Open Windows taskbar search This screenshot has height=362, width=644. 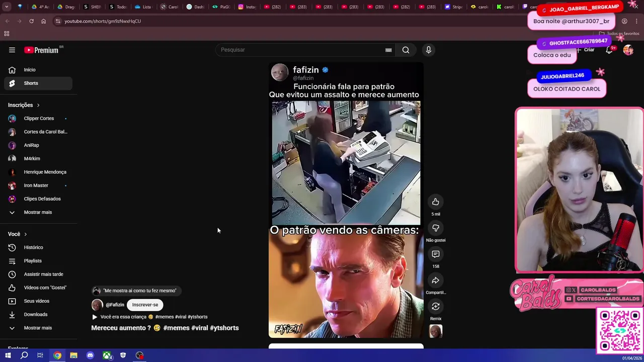[24, 355]
